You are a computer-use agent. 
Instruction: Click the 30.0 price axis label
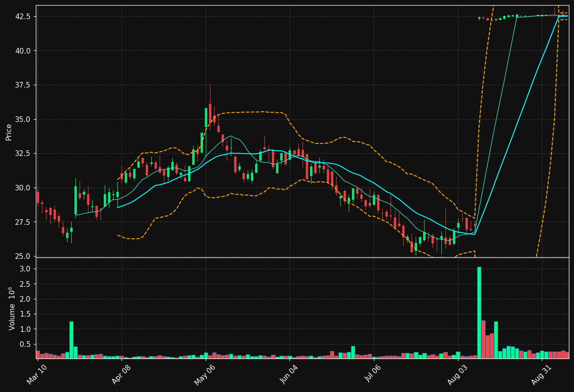coord(23,188)
